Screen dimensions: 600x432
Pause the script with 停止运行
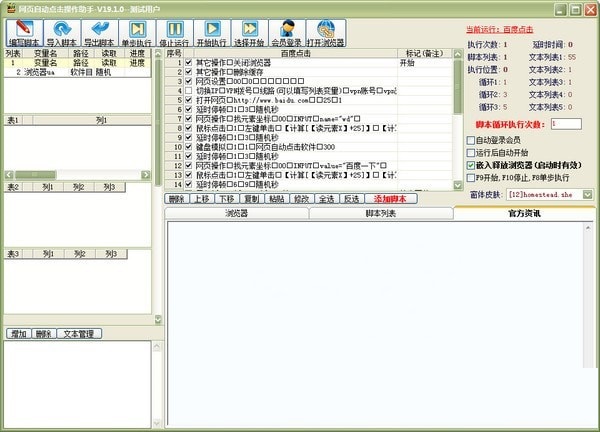tap(175, 34)
